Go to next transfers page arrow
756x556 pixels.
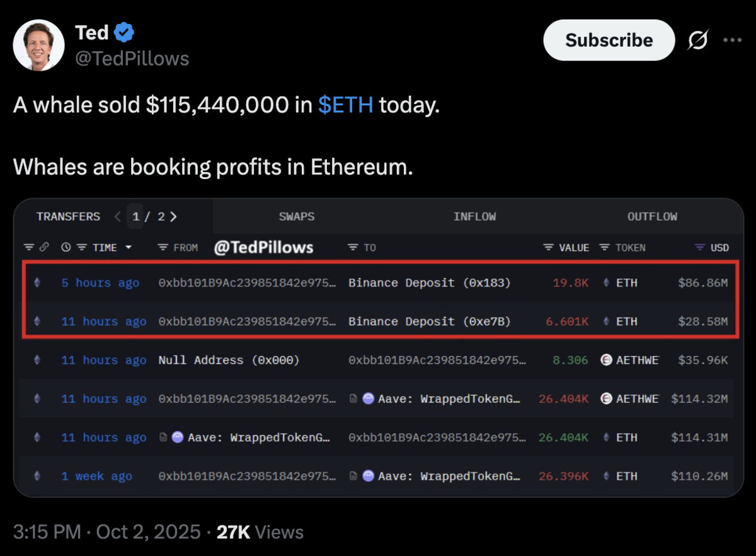[174, 217]
